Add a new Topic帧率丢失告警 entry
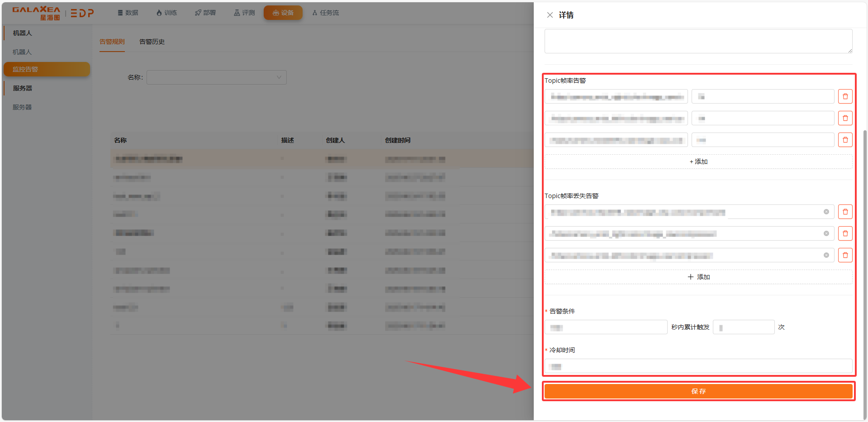 coord(698,277)
